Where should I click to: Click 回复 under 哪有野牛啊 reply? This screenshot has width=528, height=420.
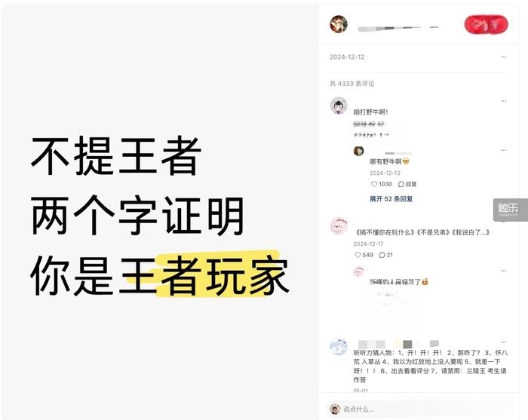pos(407,184)
